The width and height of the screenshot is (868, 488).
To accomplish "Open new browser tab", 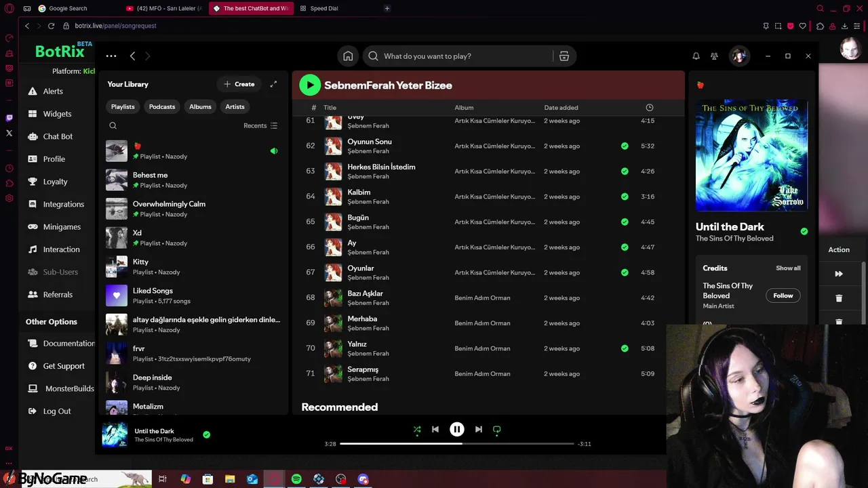I will 387,8.
